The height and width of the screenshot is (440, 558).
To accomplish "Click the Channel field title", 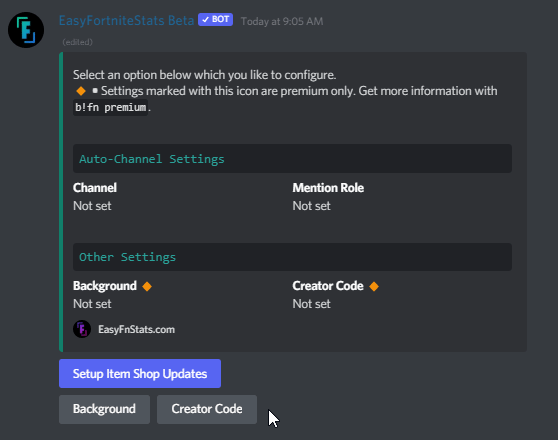I will point(95,188).
